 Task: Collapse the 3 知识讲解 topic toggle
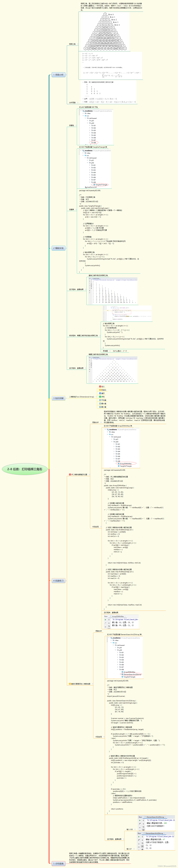pyautogui.click(x=66, y=398)
